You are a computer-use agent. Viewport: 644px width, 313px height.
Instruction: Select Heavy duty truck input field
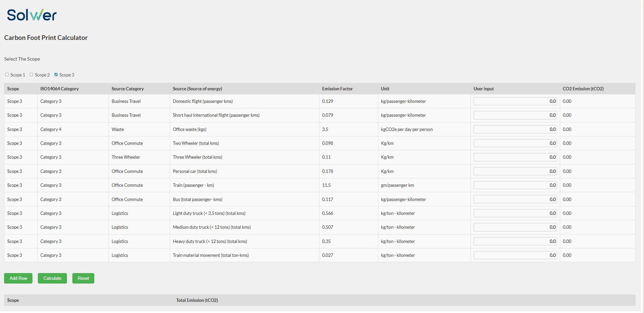(x=515, y=242)
